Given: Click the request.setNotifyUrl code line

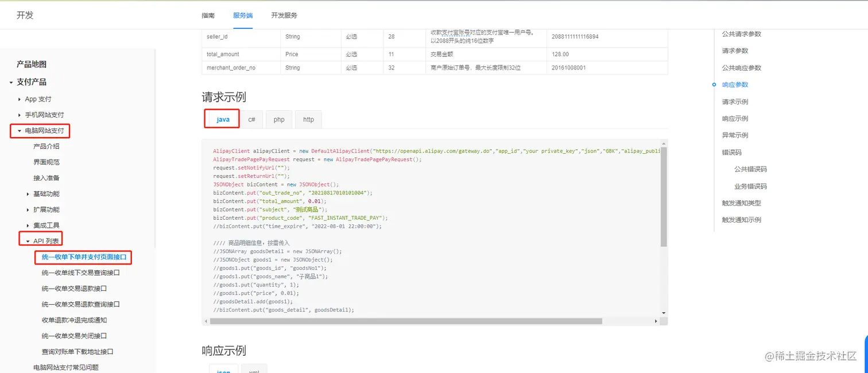Looking at the screenshot, I should click(x=251, y=168).
